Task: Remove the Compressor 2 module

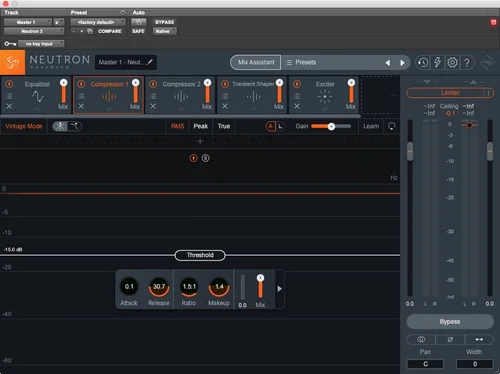Action: click(153, 106)
